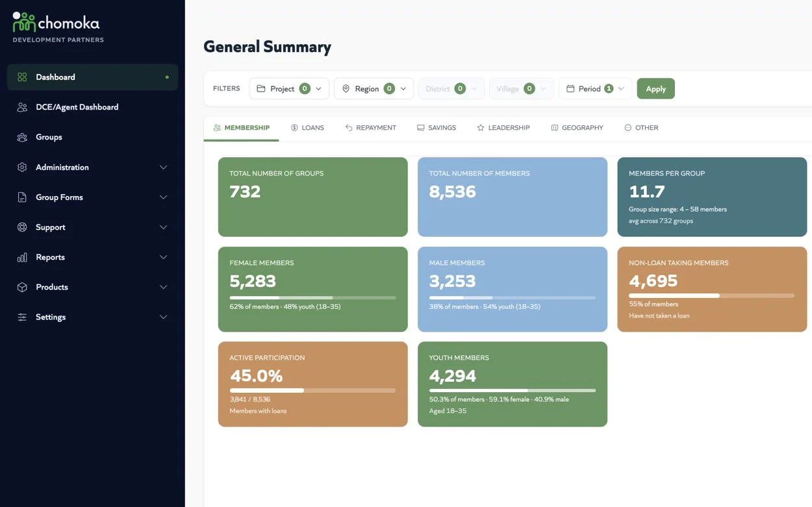This screenshot has height=507, width=812.
Task: Click the Female Members progress bar
Action: click(312, 297)
